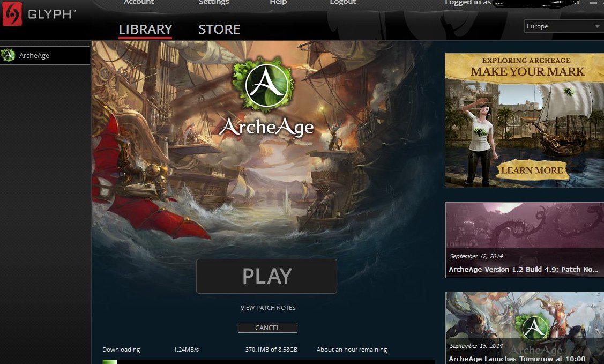
Task: Select the ArcheAge leaf icon in sidebar
Action: 8,55
